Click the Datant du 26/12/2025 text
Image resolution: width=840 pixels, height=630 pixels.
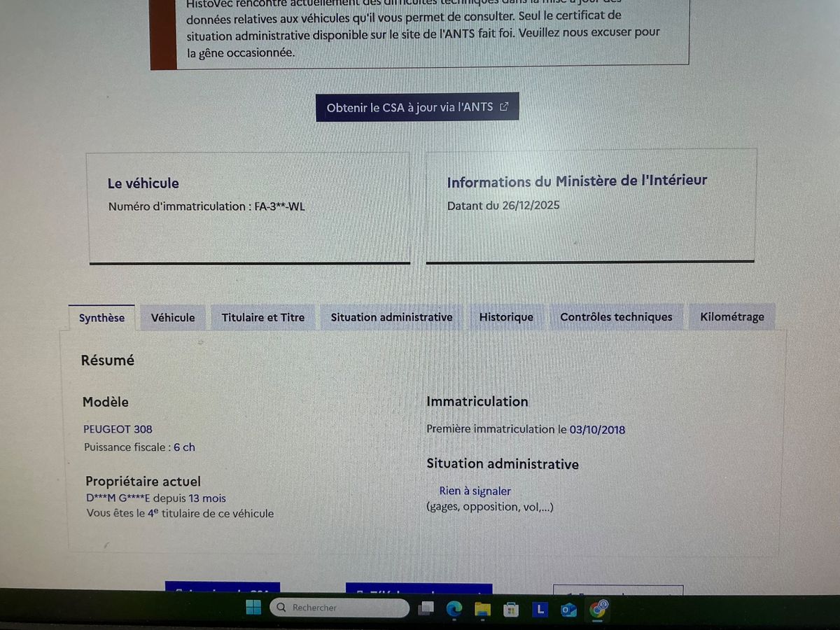[503, 205]
